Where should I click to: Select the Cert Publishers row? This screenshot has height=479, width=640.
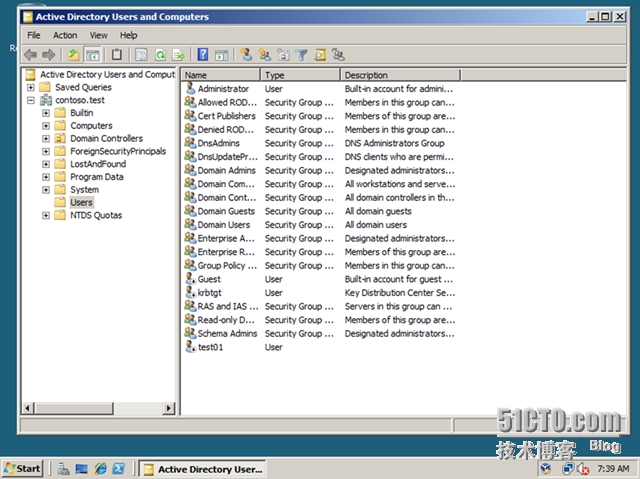click(320, 116)
